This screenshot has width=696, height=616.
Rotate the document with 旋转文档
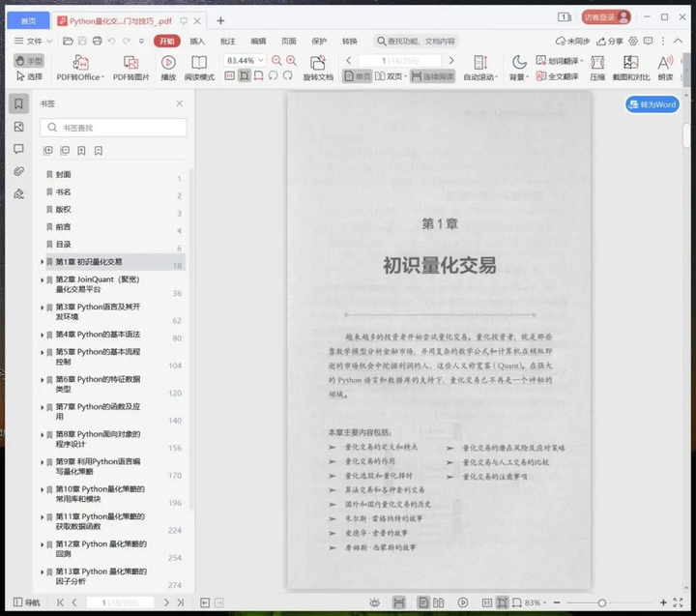(318, 68)
